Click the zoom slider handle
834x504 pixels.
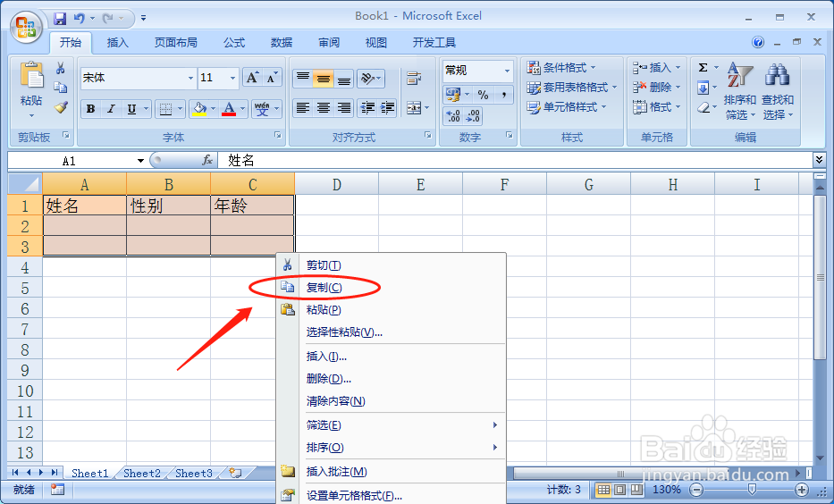[x=752, y=490]
